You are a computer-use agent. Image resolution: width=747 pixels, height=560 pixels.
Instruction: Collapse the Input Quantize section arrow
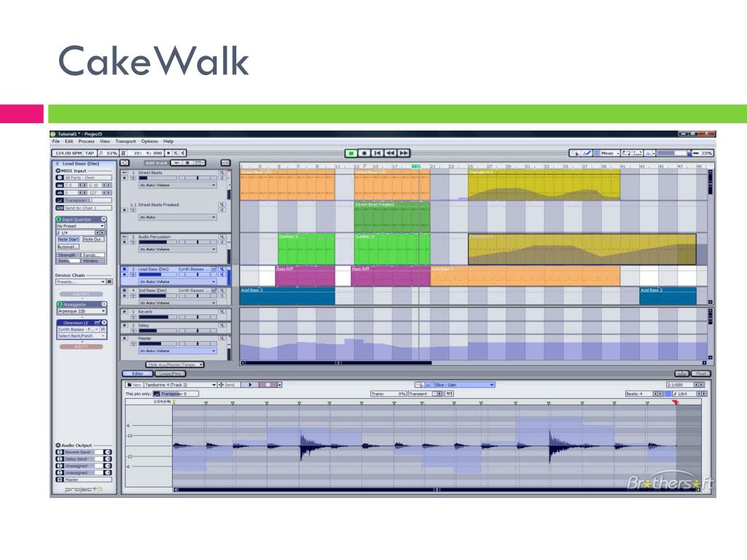pyautogui.click(x=104, y=219)
